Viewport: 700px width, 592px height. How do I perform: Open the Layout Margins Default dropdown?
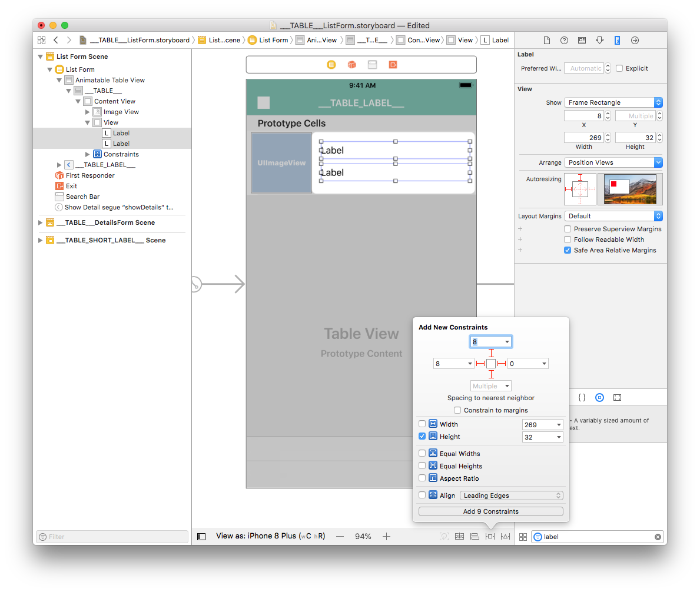pos(613,216)
